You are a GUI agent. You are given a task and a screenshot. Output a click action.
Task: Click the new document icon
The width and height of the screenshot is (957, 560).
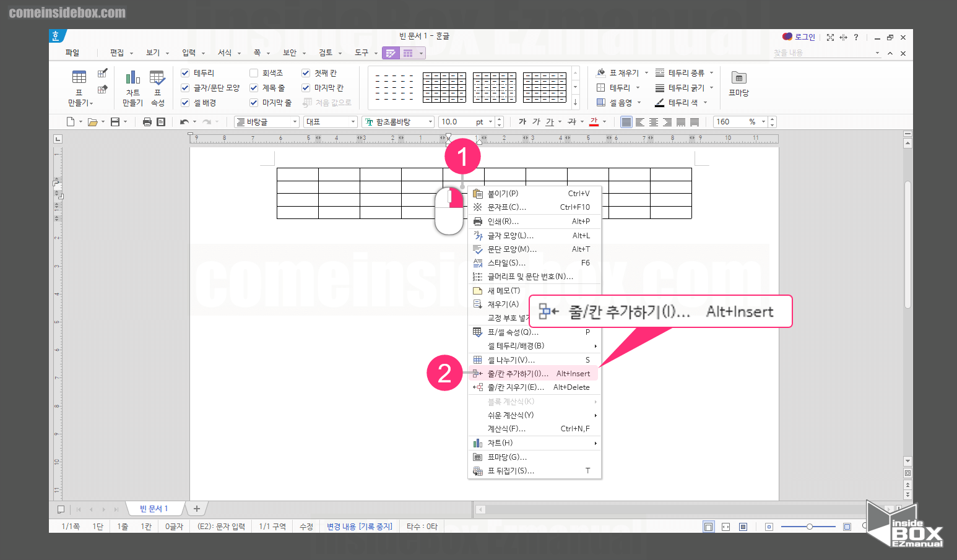(71, 122)
